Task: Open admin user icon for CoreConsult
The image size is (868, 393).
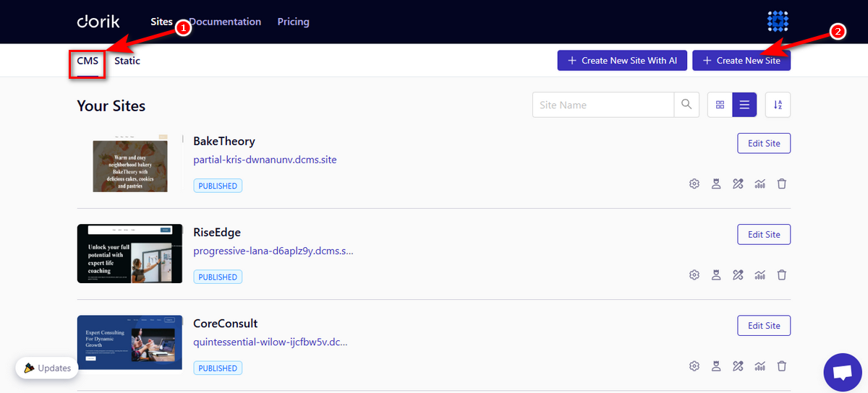Action: (716, 366)
